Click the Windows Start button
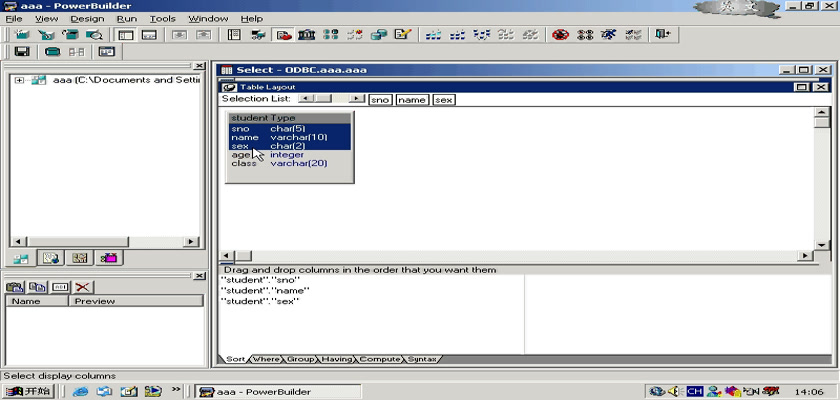 click(x=28, y=391)
